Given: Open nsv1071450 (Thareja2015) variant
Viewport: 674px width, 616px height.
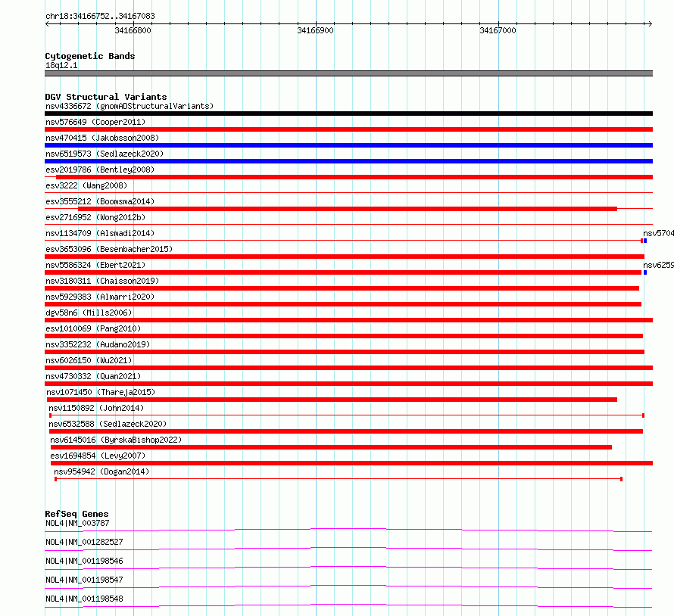Looking at the screenshot, I should [x=101, y=392].
